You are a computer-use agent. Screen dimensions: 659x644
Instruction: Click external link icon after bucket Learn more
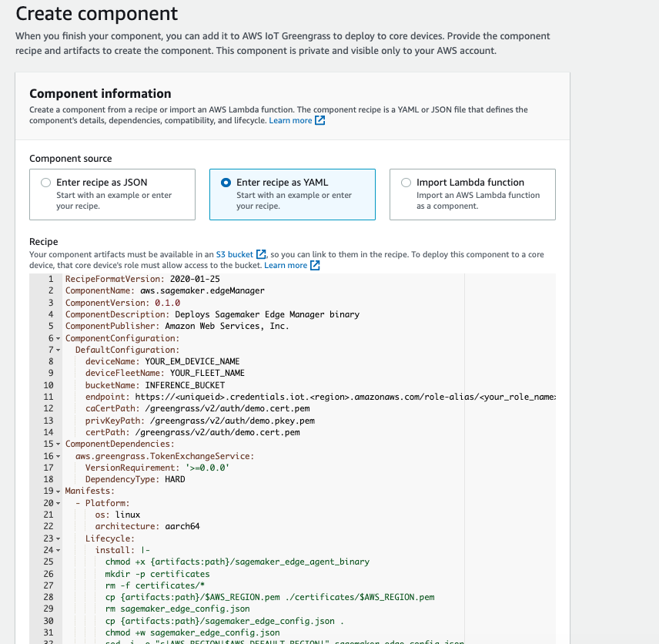coord(315,266)
